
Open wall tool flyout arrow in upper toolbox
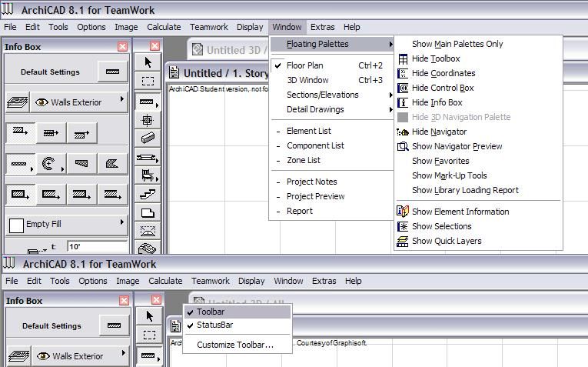click(157, 105)
